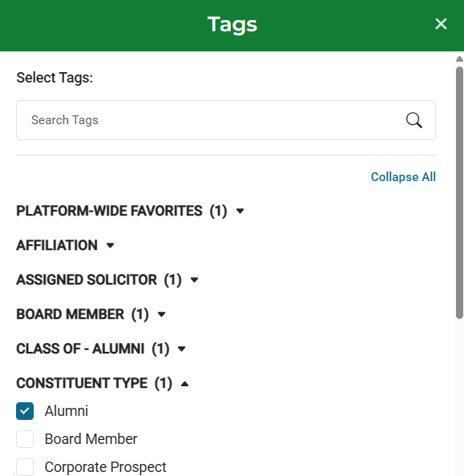Expand Platform-Wide Favorites section arrow
464x476 pixels.
[x=240, y=211]
